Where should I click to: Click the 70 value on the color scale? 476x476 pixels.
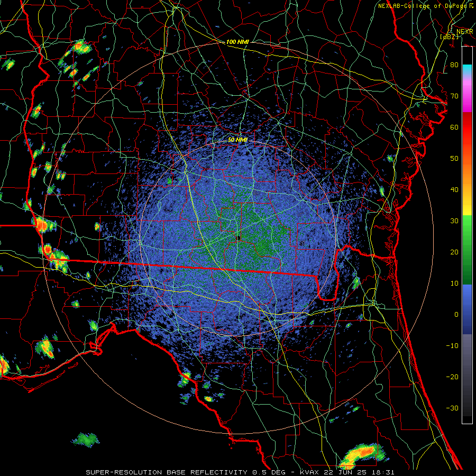pos(454,96)
